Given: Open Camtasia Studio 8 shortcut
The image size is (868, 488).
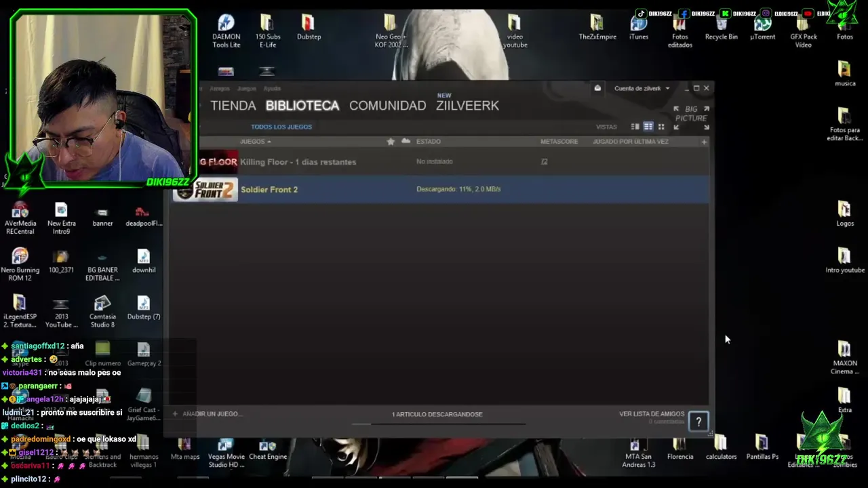Looking at the screenshot, I should 102,312.
